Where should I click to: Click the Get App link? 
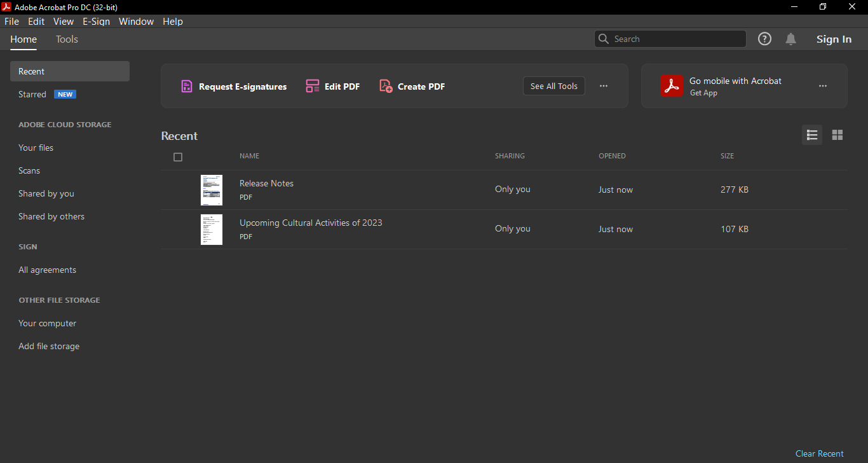703,93
